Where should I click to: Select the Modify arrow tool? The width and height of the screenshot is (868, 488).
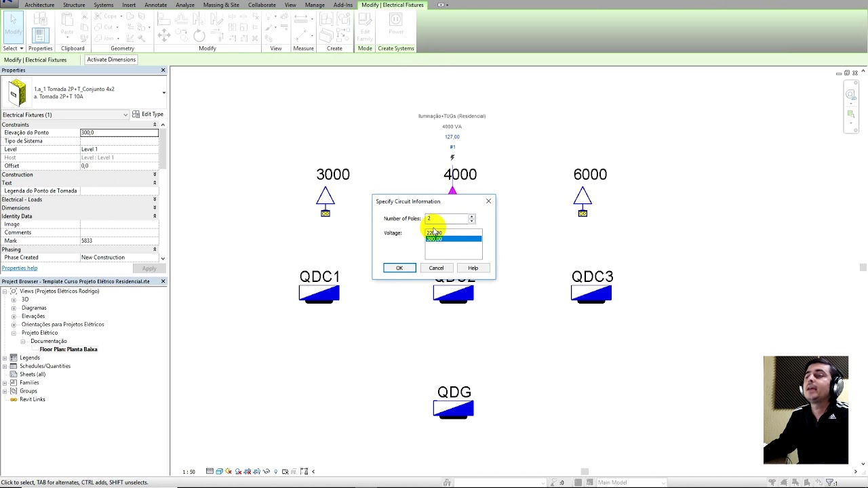[13, 27]
